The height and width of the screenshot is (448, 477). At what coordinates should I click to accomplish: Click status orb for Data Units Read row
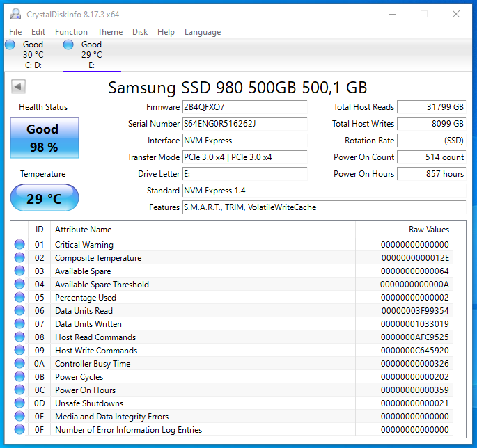click(x=19, y=311)
